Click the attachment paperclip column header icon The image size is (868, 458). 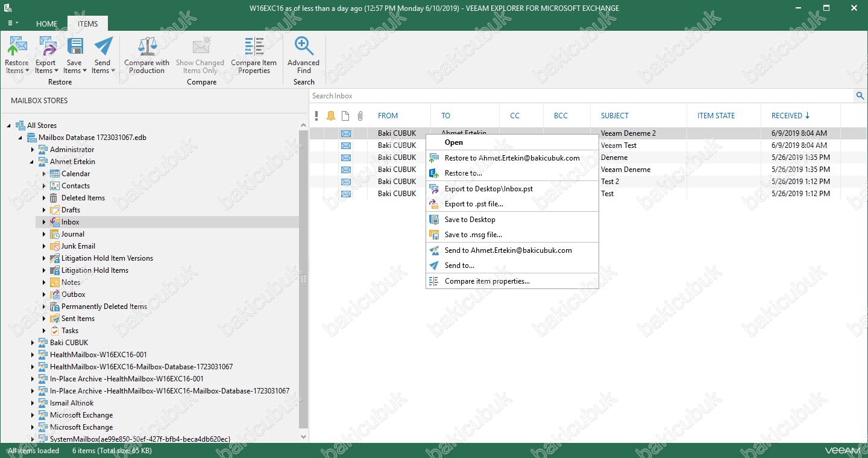[360, 116]
